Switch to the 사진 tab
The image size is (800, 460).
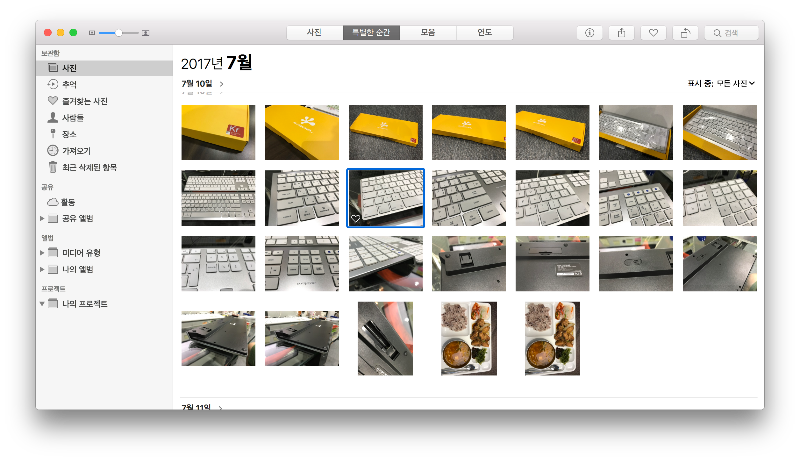tap(314, 33)
